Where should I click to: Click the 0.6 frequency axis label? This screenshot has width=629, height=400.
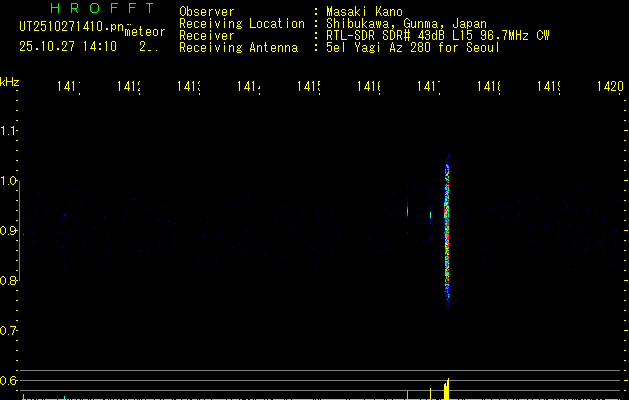(x=8, y=380)
